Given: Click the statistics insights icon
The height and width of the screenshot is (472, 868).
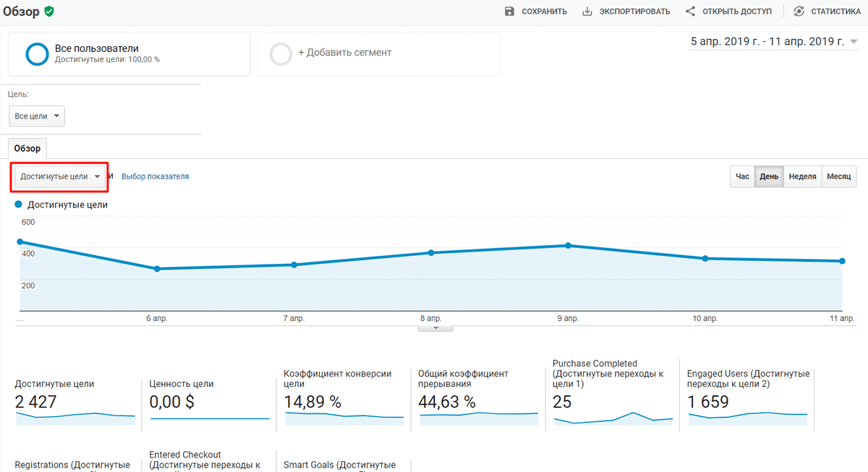Looking at the screenshot, I should click(x=799, y=12).
